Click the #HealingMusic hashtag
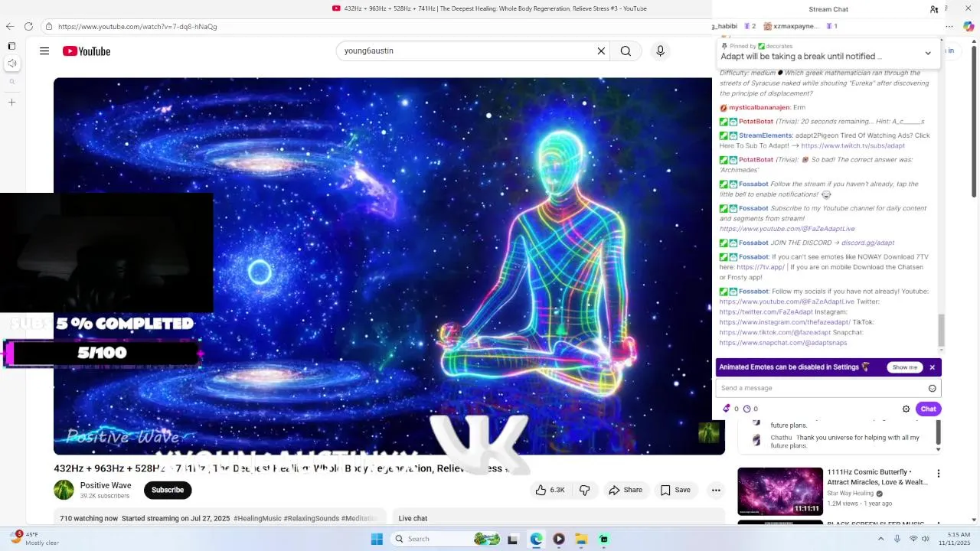Image resolution: width=980 pixels, height=551 pixels. 257,518
